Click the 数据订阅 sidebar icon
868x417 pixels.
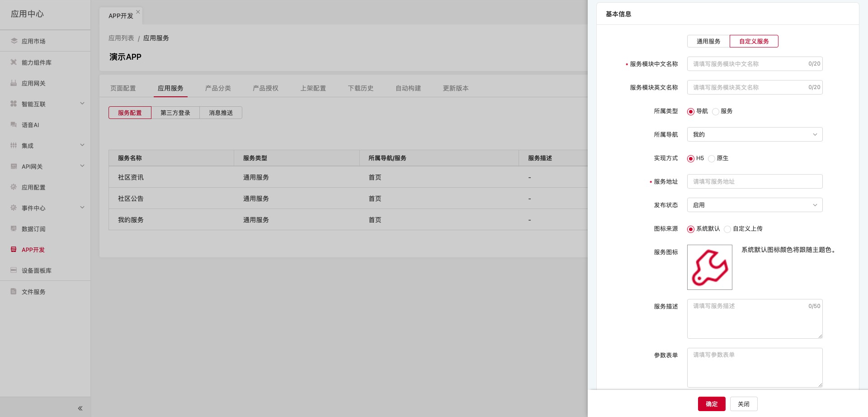(x=14, y=228)
